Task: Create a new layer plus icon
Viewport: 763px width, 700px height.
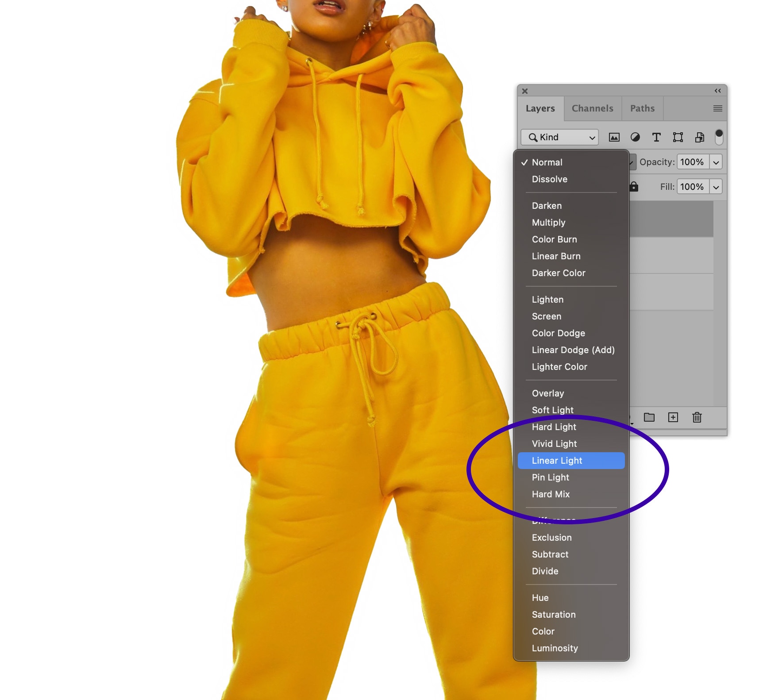Action: tap(673, 417)
